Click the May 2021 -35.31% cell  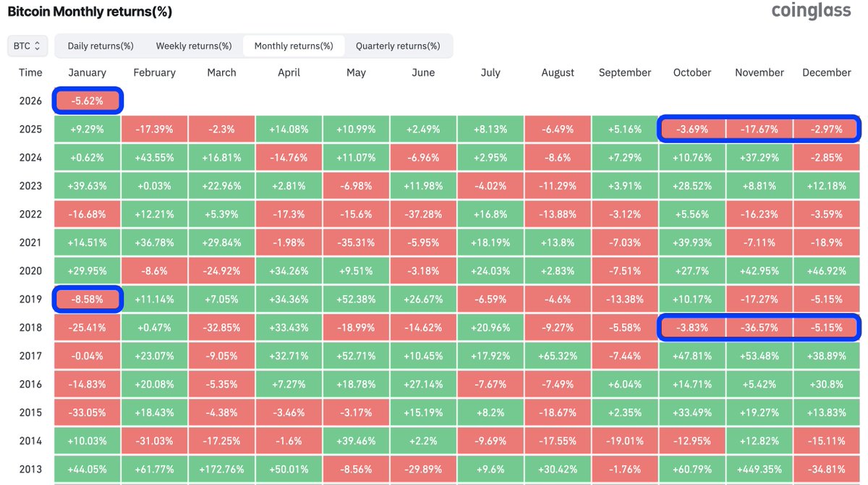point(356,242)
